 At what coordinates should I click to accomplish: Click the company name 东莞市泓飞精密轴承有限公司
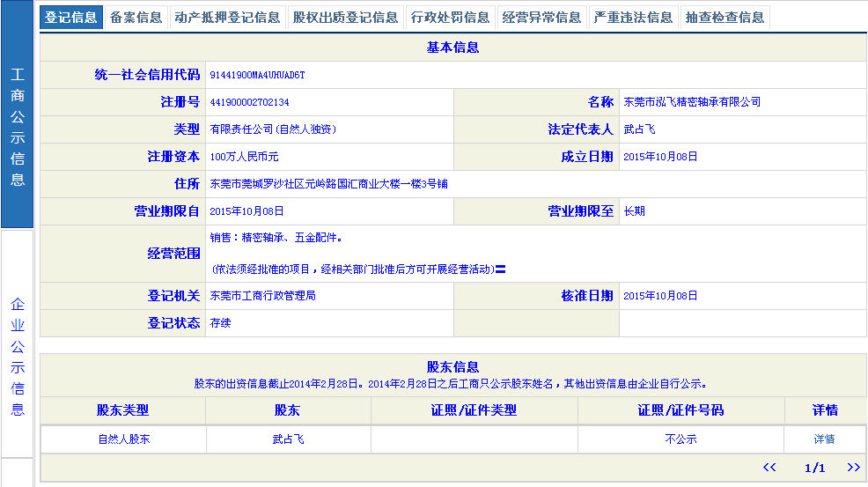[x=691, y=102]
